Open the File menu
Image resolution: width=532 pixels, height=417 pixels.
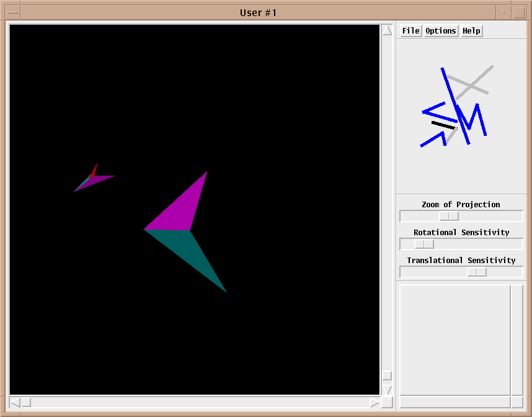pos(410,31)
